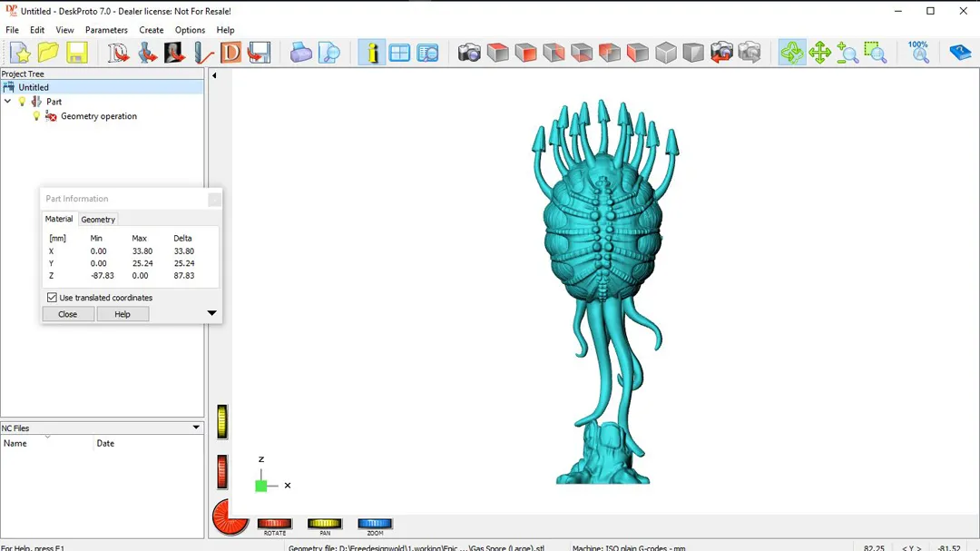Collapse the Part tree node
The height and width of the screenshot is (551, 980).
click(7, 102)
